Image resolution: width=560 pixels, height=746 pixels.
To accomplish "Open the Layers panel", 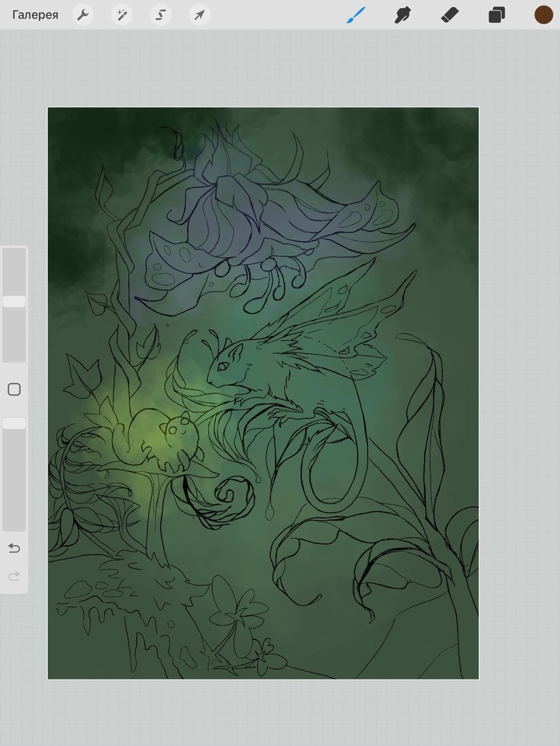I will [497, 15].
